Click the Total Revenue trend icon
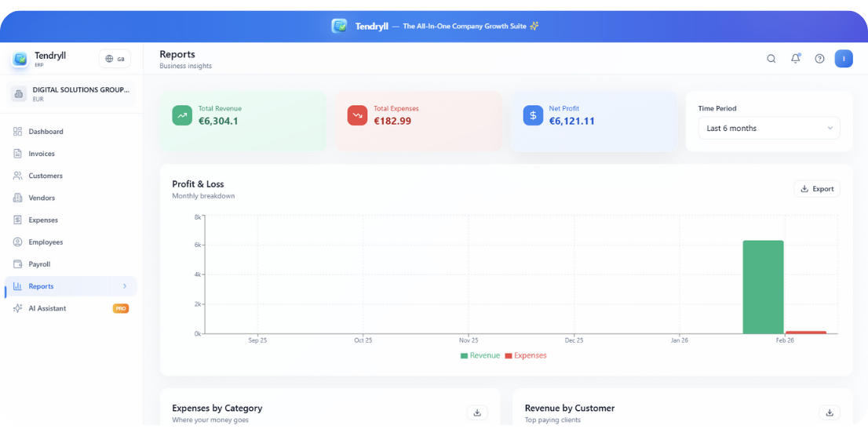 tap(182, 115)
